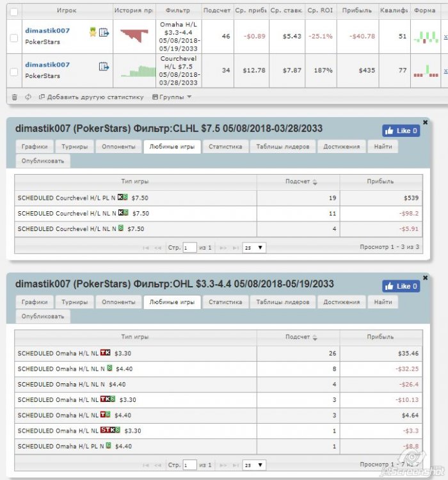Remove the Omaha H/L row with the x link
Image resolution: width=448 pixels, height=480 pixels.
point(445,36)
